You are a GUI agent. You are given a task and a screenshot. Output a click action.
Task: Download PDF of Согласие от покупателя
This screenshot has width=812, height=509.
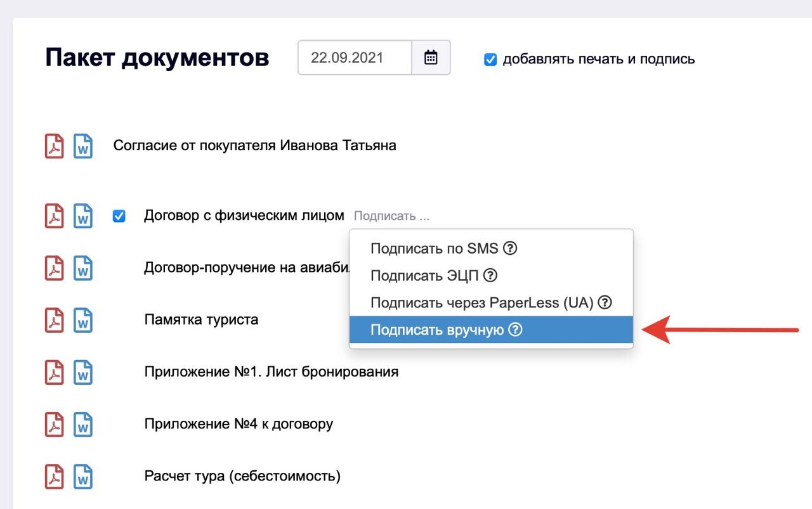(x=54, y=146)
